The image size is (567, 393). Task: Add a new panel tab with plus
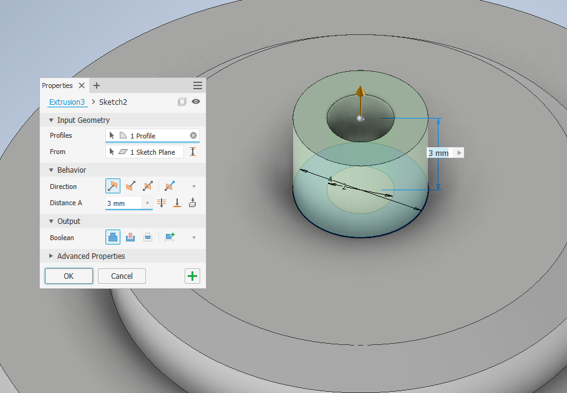tap(97, 86)
